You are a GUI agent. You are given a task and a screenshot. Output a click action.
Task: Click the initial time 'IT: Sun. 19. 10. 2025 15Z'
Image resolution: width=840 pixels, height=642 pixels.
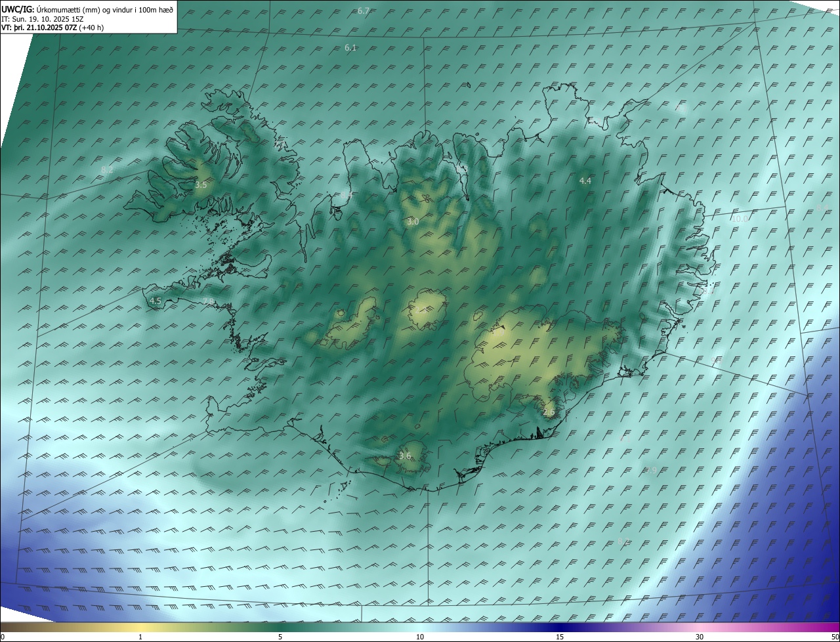[x=43, y=19]
